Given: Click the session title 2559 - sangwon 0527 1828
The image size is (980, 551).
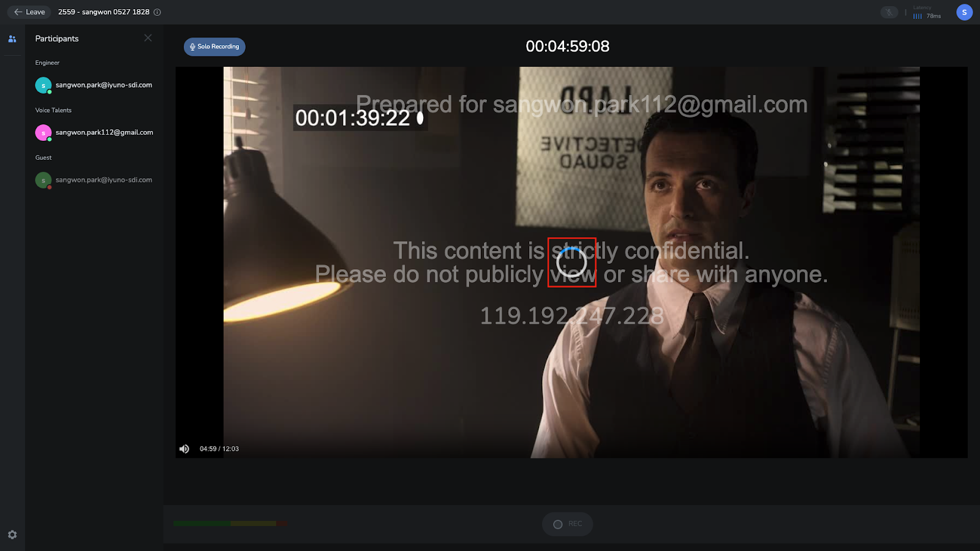Looking at the screenshot, I should (x=104, y=12).
